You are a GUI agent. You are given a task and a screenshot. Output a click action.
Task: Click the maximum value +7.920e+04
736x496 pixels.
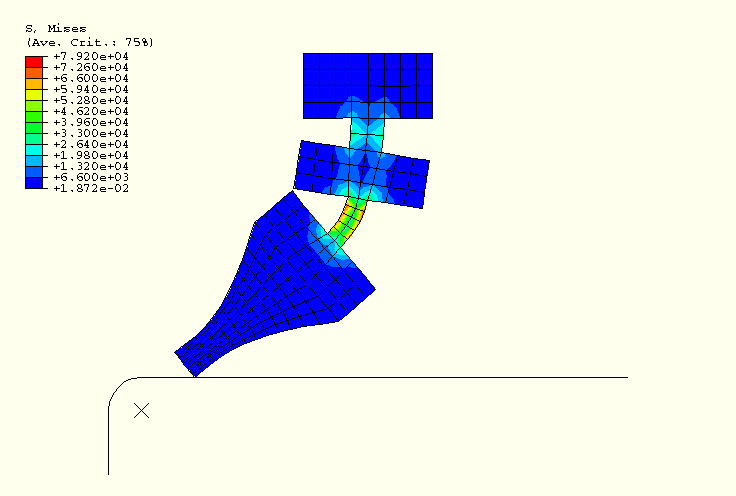click(91, 56)
